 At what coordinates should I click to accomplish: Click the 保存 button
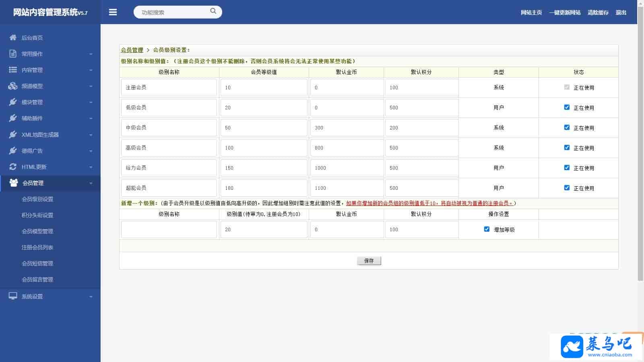(369, 261)
